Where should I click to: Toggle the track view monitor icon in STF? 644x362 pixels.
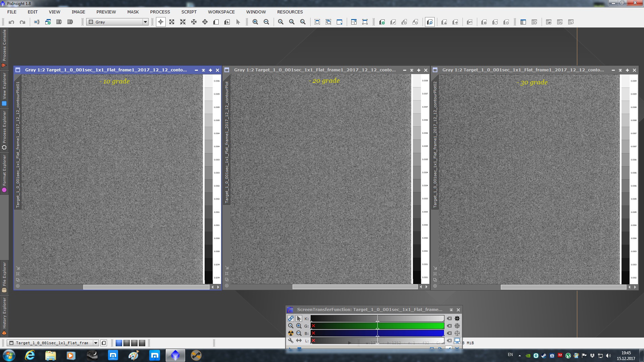pos(457,341)
